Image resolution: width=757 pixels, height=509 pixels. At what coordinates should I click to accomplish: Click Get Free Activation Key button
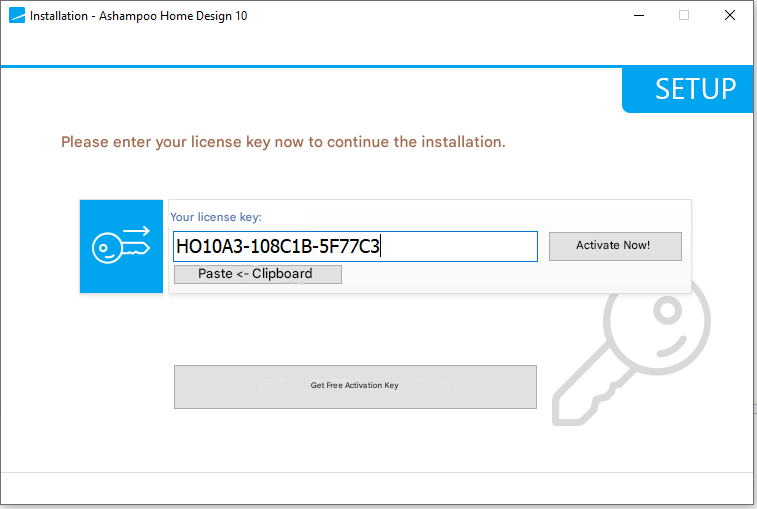coord(355,387)
